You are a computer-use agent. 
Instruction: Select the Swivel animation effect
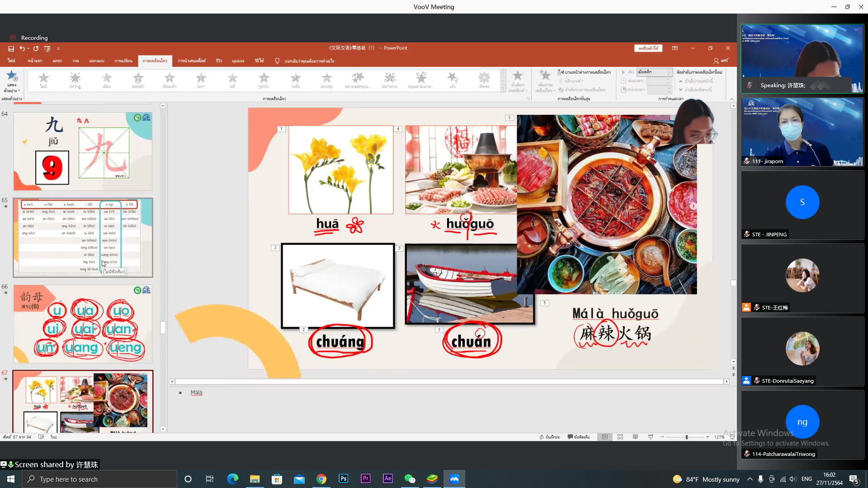click(421, 80)
